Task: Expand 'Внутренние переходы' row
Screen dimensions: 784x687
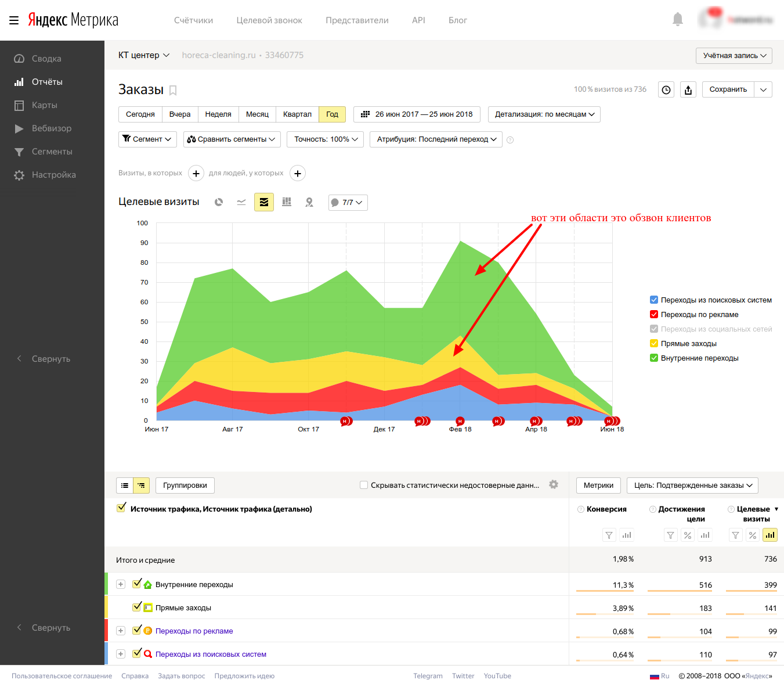Action: click(121, 584)
